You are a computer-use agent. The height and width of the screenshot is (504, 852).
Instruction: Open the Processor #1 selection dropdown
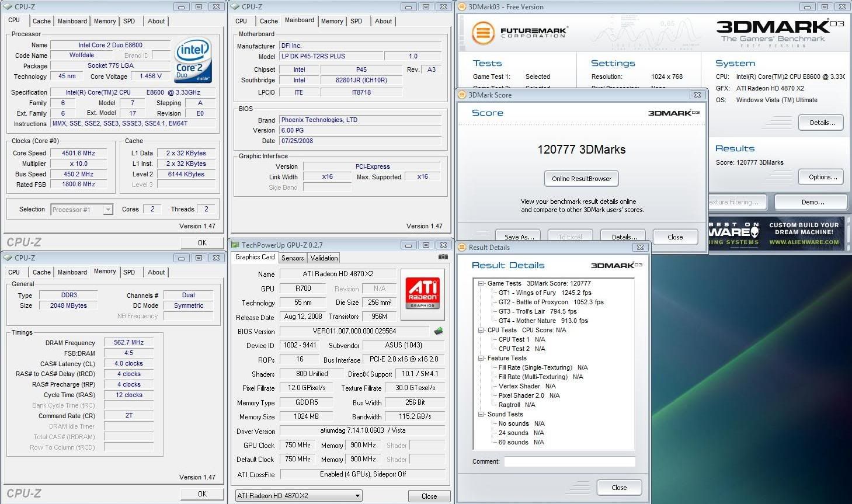[x=82, y=210]
